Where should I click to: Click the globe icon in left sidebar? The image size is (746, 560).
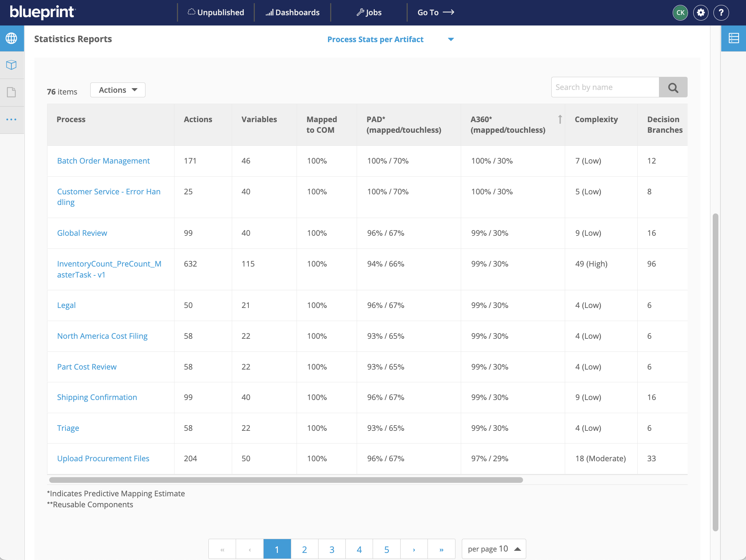(x=11, y=38)
